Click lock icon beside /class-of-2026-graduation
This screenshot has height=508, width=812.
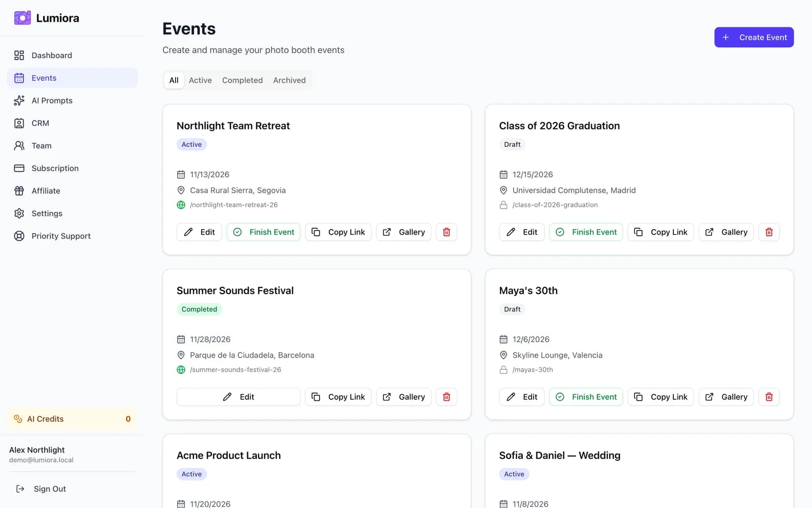pos(503,205)
